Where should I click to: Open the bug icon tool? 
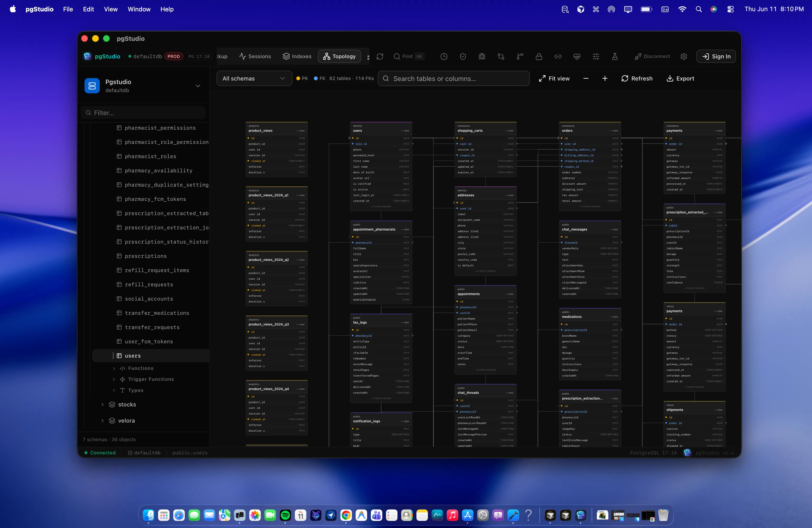coord(482,57)
